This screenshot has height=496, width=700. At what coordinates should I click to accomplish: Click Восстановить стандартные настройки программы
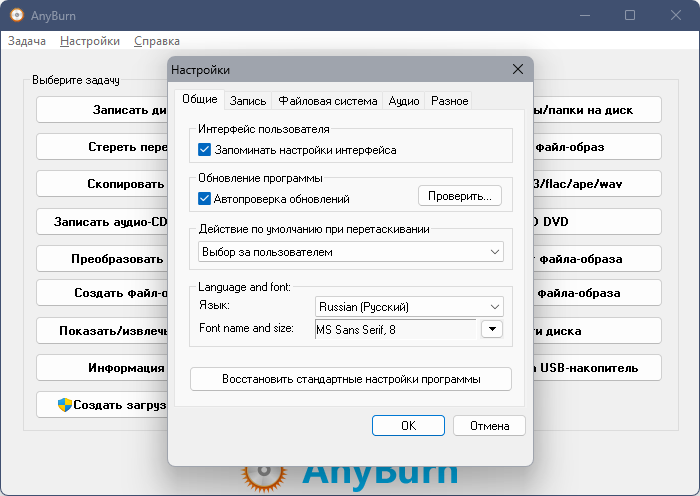coord(351,379)
